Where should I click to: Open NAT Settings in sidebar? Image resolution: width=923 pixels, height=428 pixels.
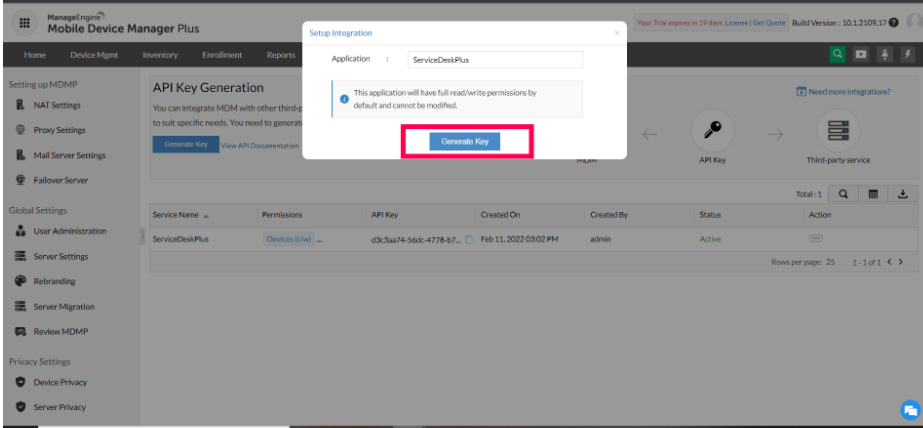[57, 105]
